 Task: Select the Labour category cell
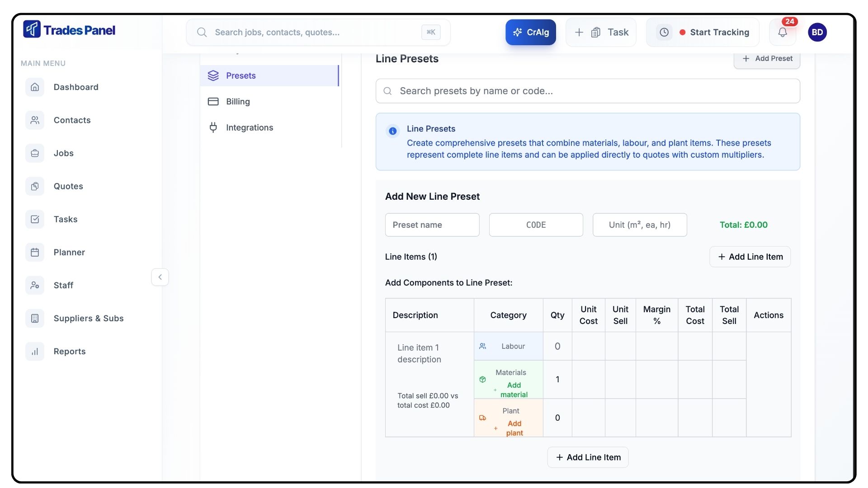508,346
